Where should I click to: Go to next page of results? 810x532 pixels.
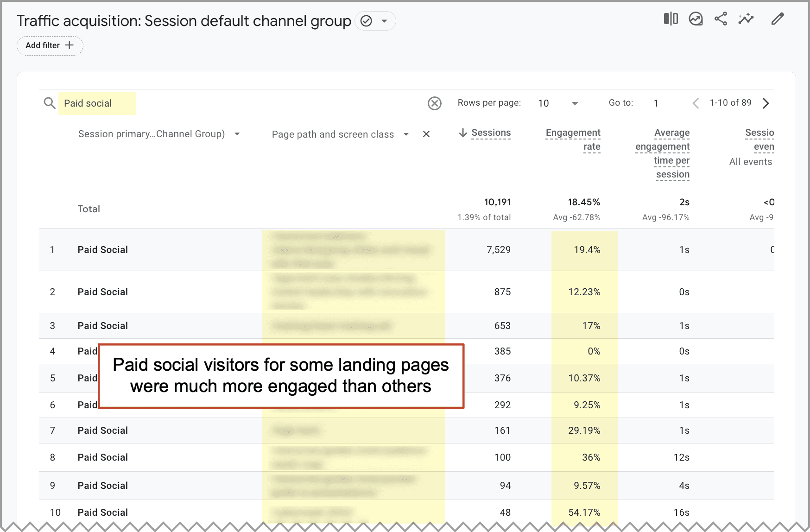point(766,103)
